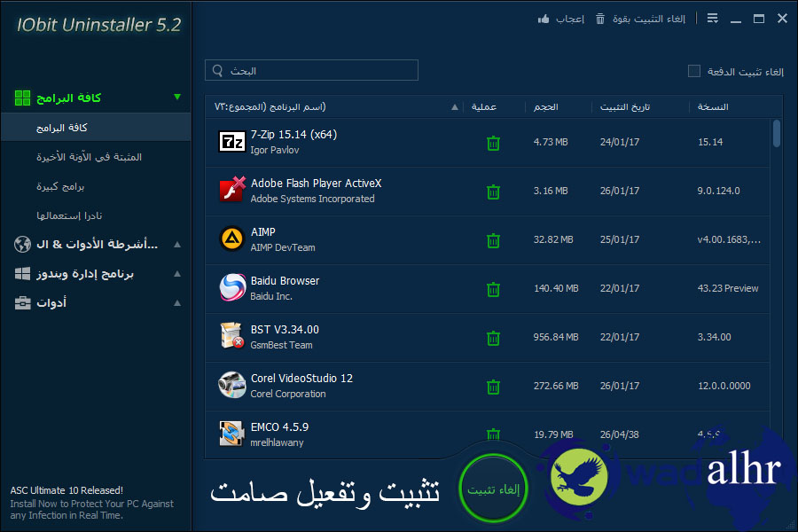Image resolution: width=798 pixels, height=532 pixels.
Task: Click the search magnifier icon
Action: (218, 70)
